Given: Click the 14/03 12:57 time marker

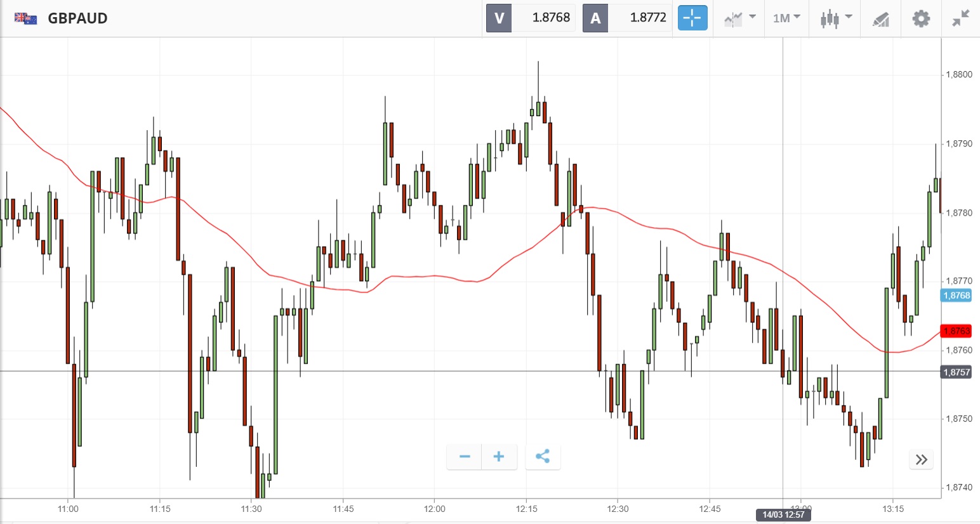Looking at the screenshot, I should [783, 514].
